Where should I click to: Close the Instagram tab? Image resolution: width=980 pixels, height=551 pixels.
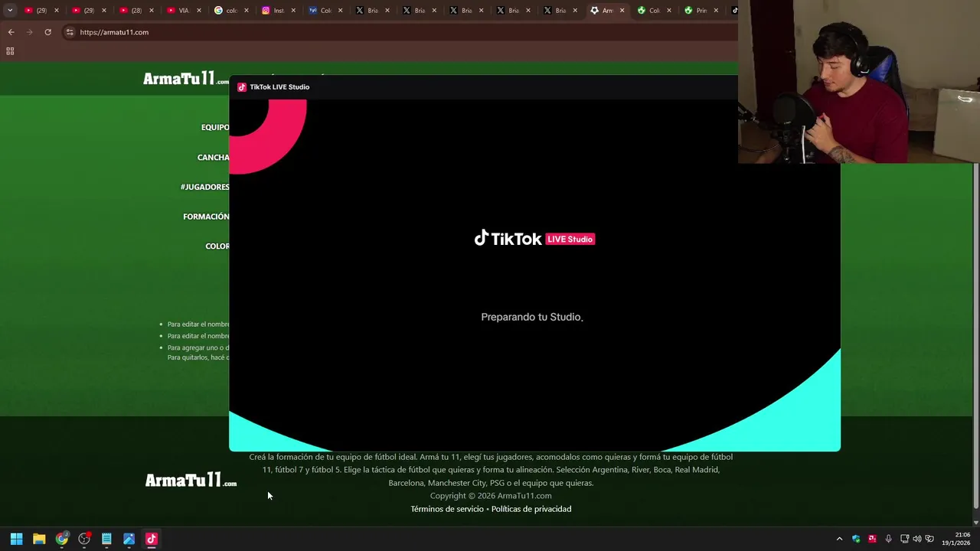coord(293,11)
